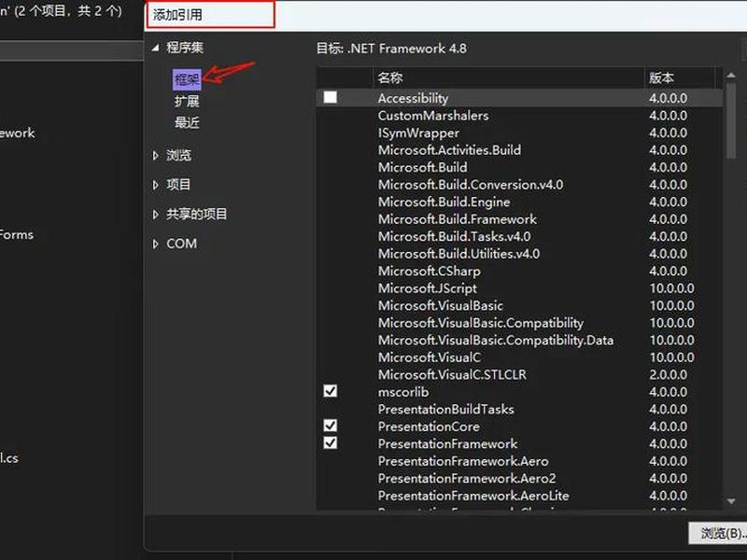Collapse the 程序集 tree node
The height and width of the screenshot is (560, 747).
[155, 48]
